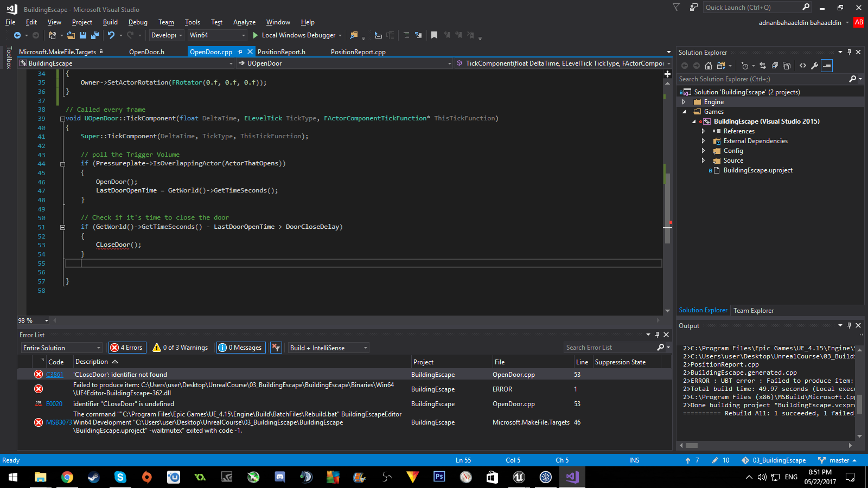Expand the Engine folder in Solution Explorer
The image size is (868, 488).
pos(684,102)
